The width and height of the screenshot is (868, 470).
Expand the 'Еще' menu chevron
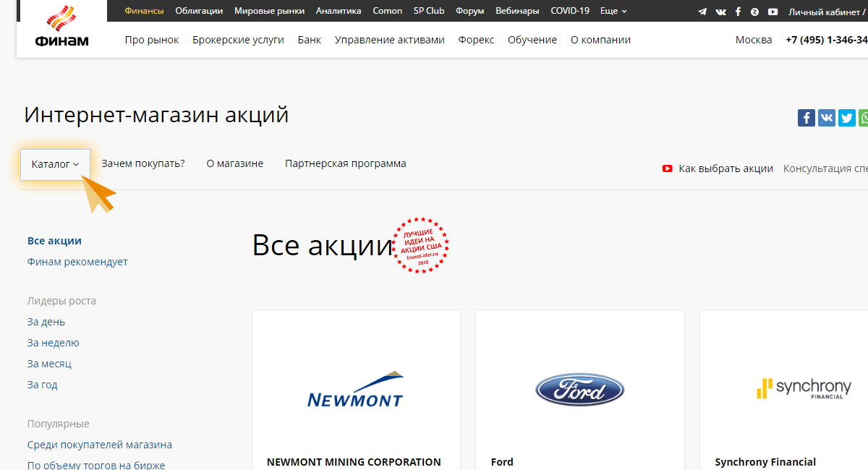624,11
